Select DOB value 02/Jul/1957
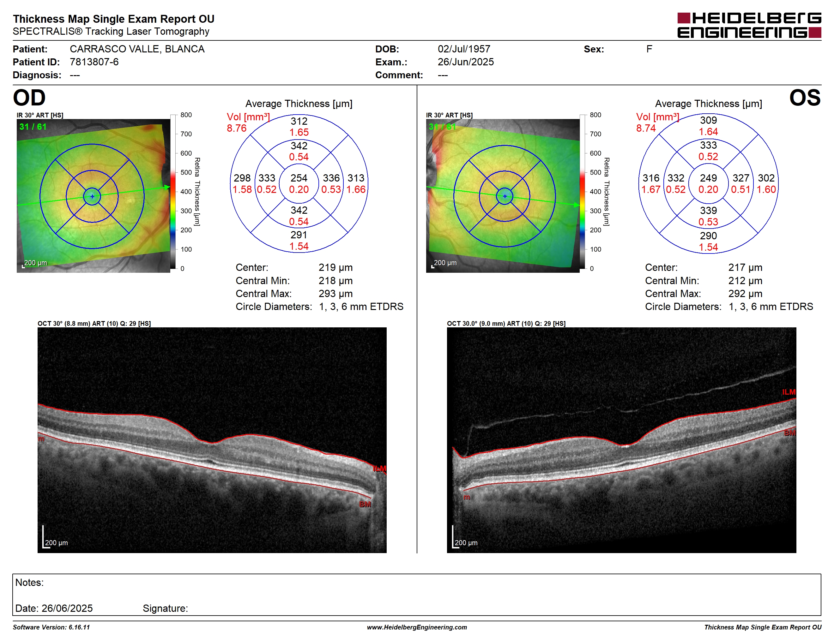Screen dimensions: 834x644 463,49
